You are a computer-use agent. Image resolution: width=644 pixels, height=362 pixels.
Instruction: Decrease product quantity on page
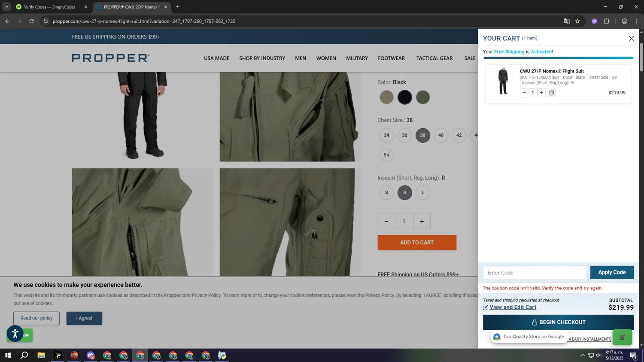[386, 221]
